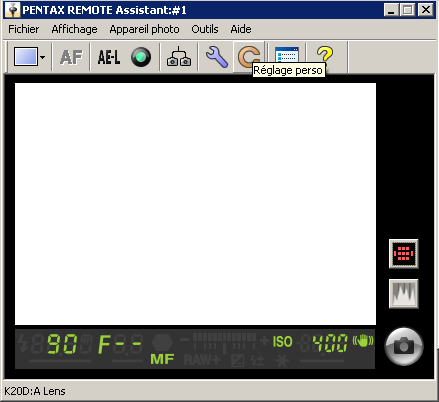Toggle the histogram display button
This screenshot has height=402, width=439.
(404, 294)
